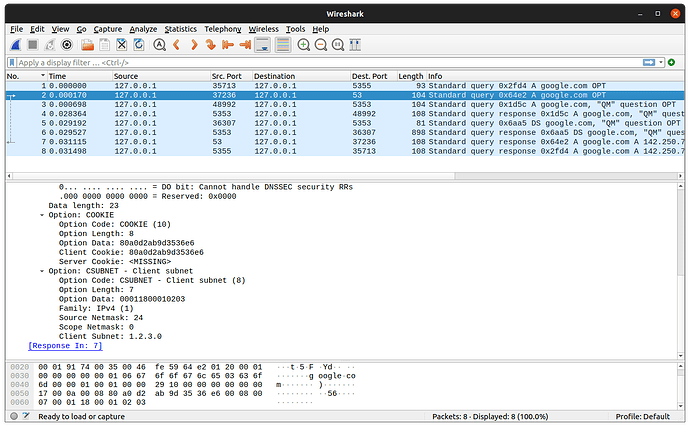Toggle packet list colorization
Screen dimensions: 690x426
pyautogui.click(x=283, y=45)
